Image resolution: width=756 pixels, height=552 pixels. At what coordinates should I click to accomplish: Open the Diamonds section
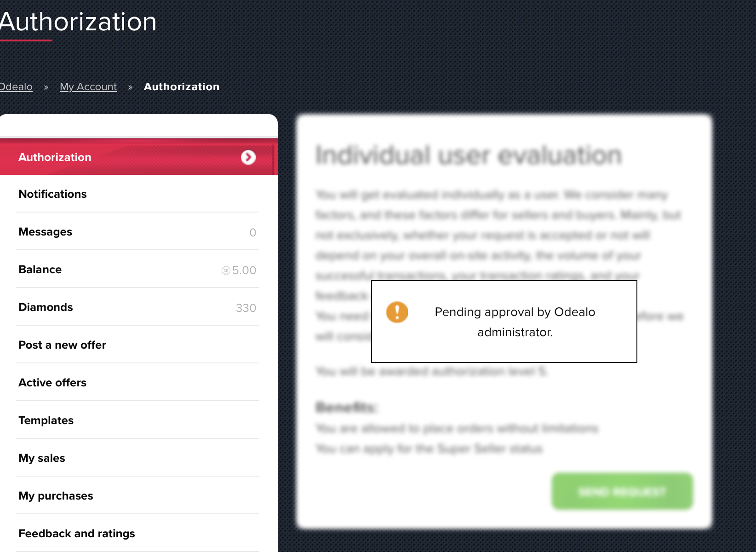click(137, 307)
